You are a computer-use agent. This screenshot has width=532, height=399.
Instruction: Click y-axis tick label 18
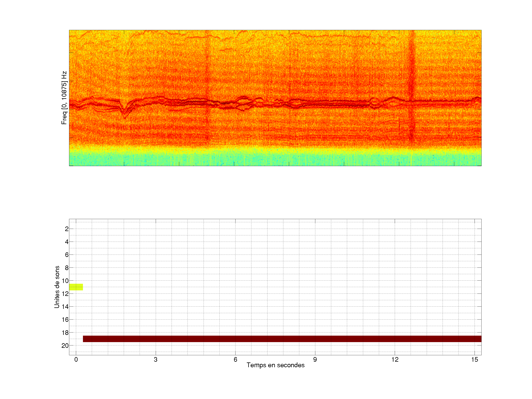tap(65, 333)
